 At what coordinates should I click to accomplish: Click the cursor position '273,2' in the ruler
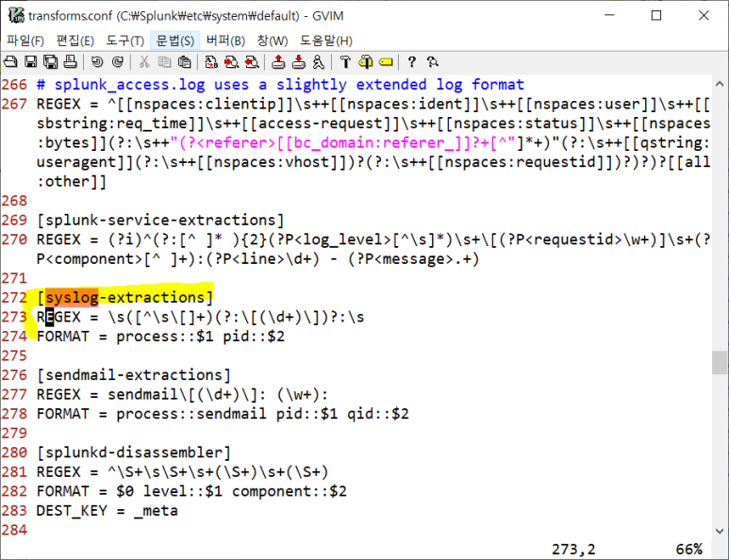[x=573, y=550]
